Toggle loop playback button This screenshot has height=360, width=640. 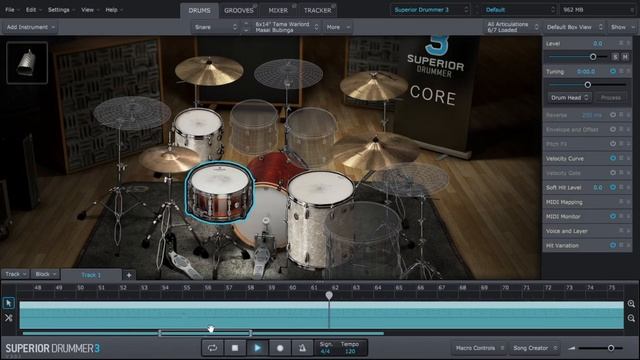(212, 348)
